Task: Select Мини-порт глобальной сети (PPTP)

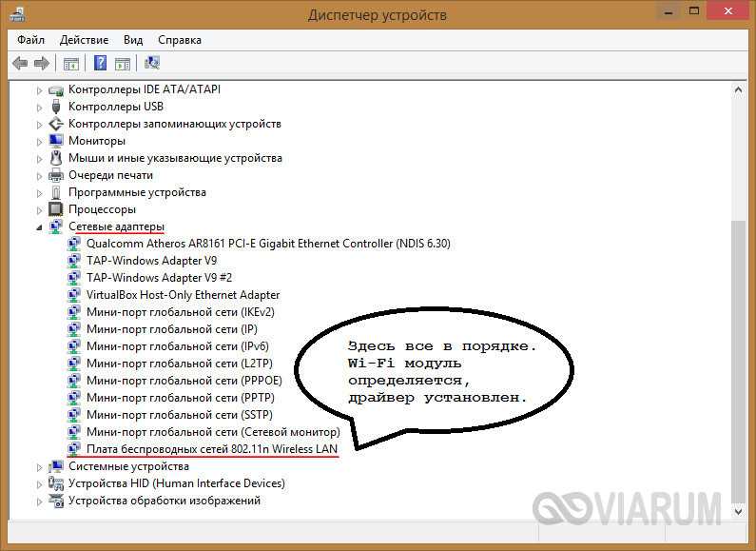Action: 181,398
